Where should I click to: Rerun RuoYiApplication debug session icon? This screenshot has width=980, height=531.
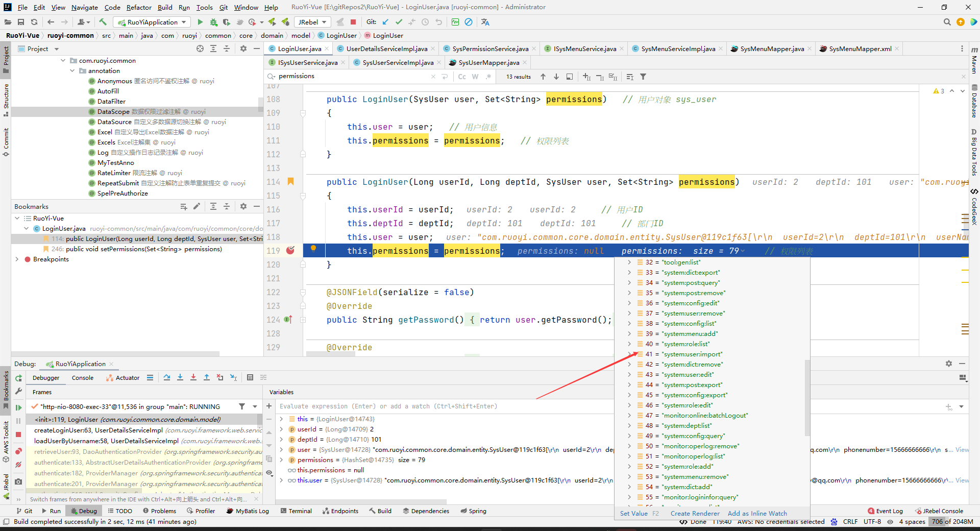(x=18, y=378)
